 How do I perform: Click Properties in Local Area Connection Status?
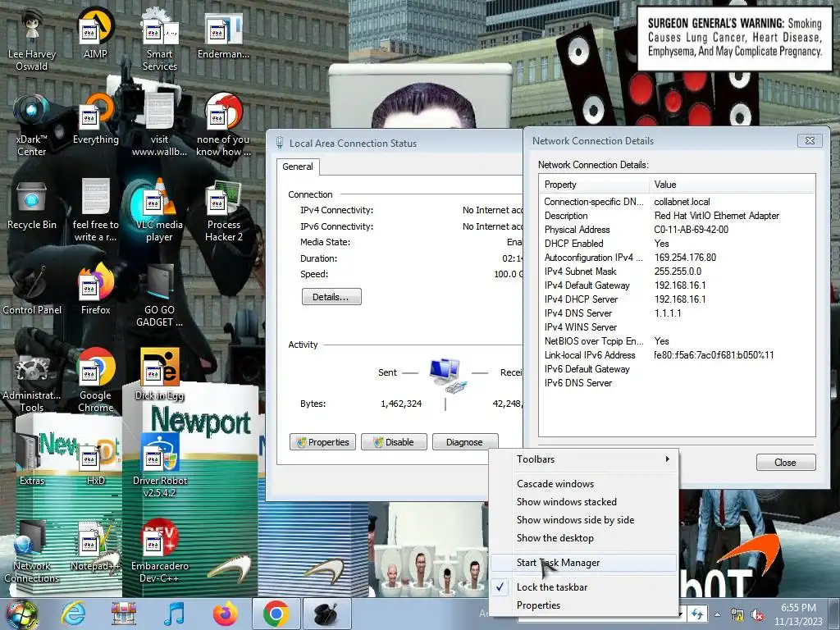(x=322, y=442)
